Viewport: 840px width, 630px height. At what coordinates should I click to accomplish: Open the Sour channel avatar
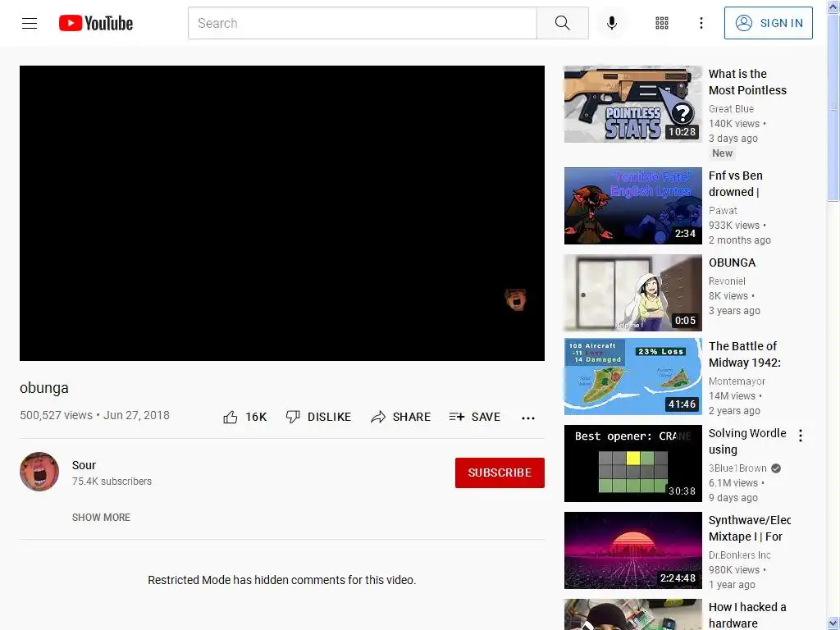(x=39, y=472)
